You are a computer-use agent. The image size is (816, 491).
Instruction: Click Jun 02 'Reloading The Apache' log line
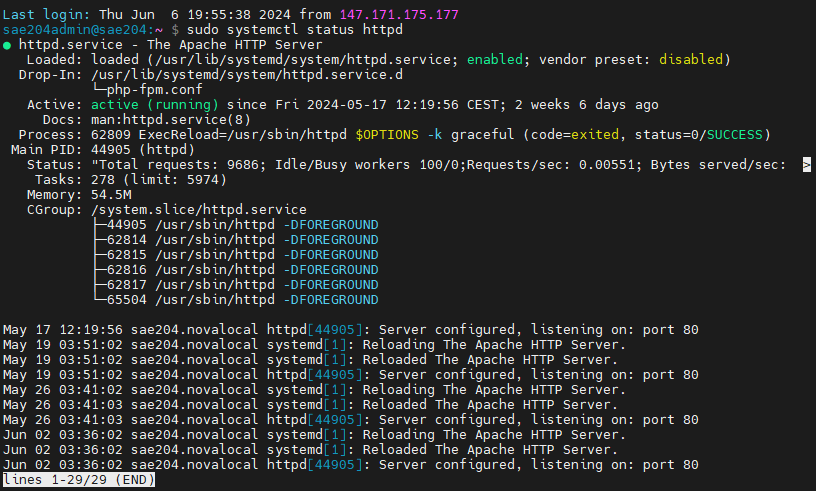pos(314,435)
